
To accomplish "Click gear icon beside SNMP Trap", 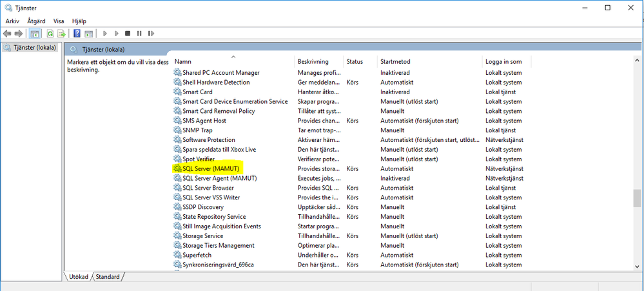I will click(177, 130).
